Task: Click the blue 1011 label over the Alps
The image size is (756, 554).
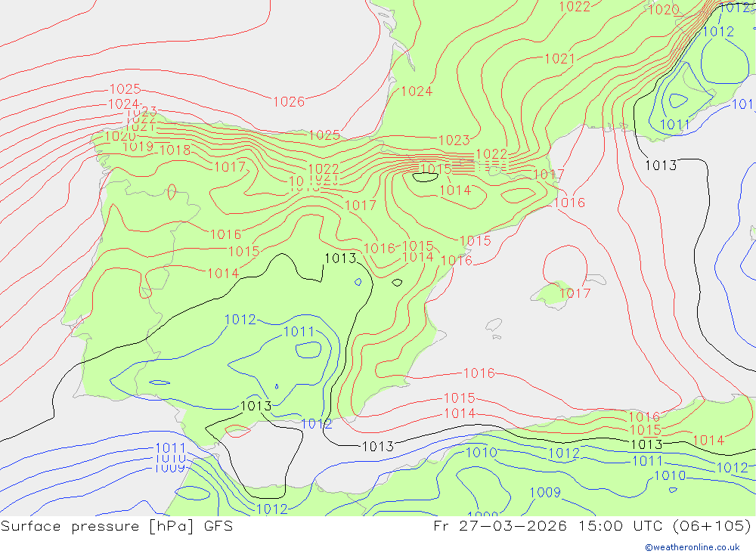Action: [675, 125]
